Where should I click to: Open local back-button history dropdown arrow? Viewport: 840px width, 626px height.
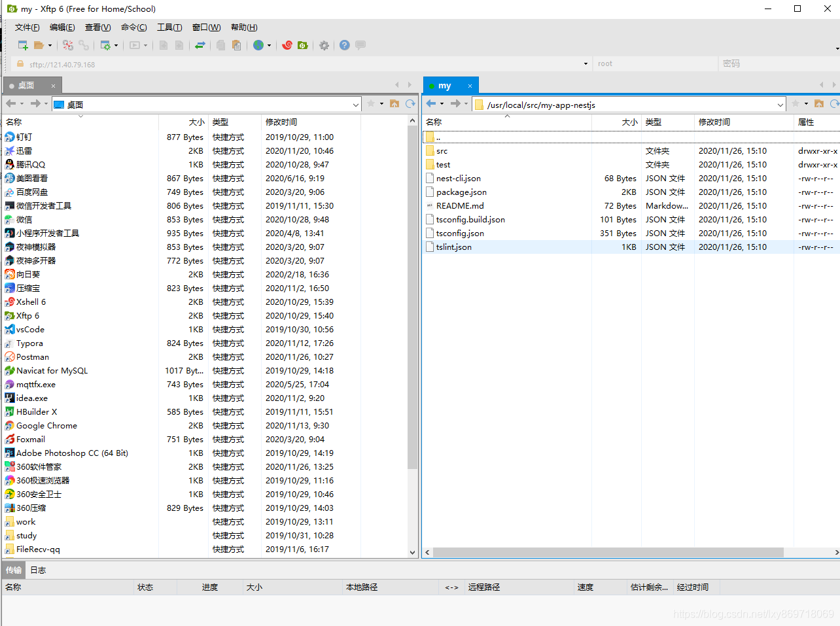[22, 103]
